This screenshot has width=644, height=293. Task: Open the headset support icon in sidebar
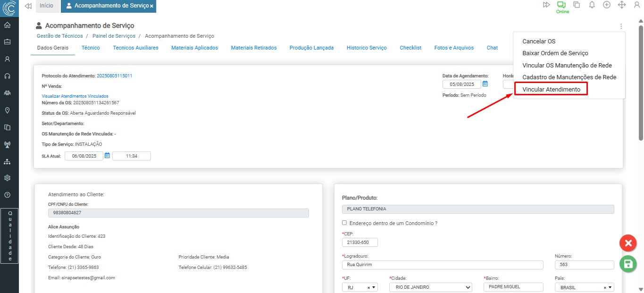point(7,76)
